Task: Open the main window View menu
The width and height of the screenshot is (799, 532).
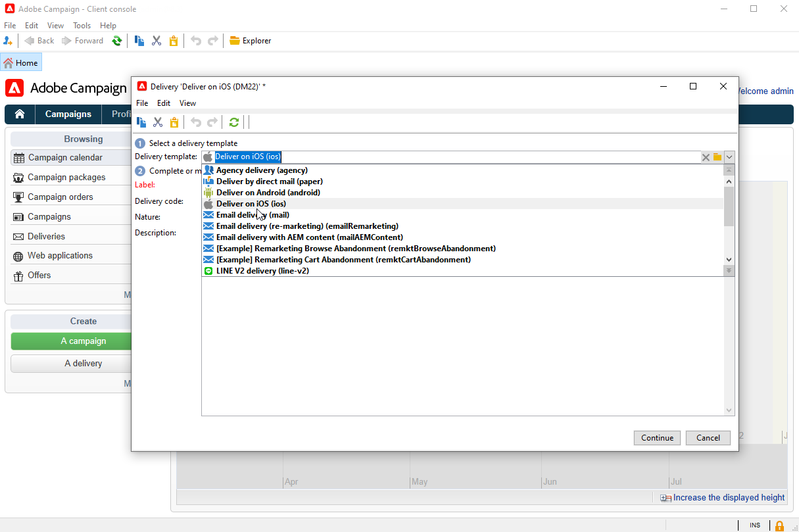Action: coord(55,26)
